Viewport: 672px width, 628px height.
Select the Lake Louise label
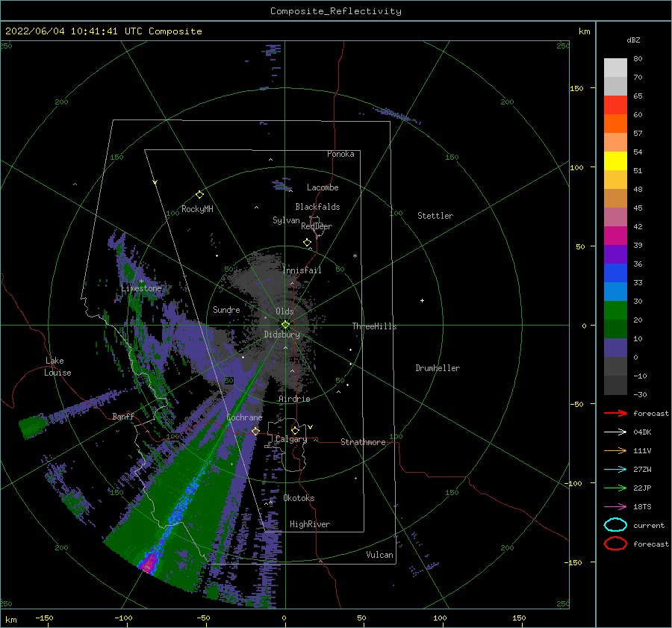[57, 367]
